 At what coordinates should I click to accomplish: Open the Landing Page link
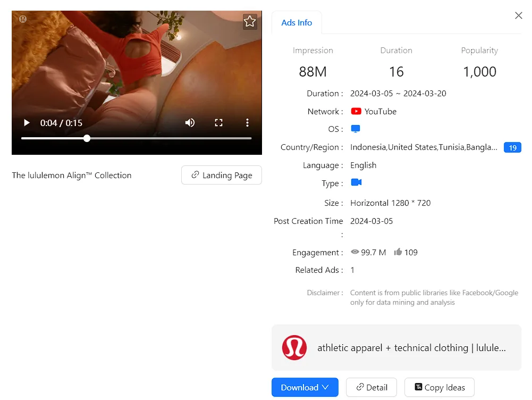click(x=222, y=175)
